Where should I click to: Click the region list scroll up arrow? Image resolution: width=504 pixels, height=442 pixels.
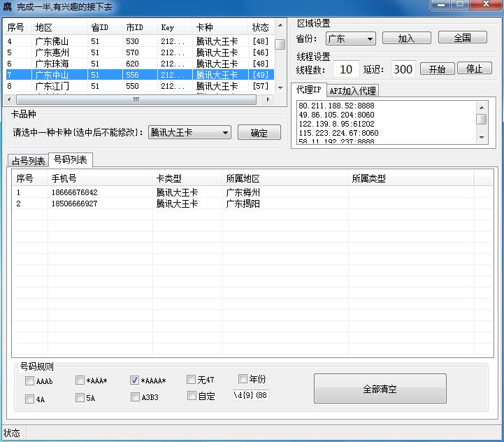coord(280,25)
